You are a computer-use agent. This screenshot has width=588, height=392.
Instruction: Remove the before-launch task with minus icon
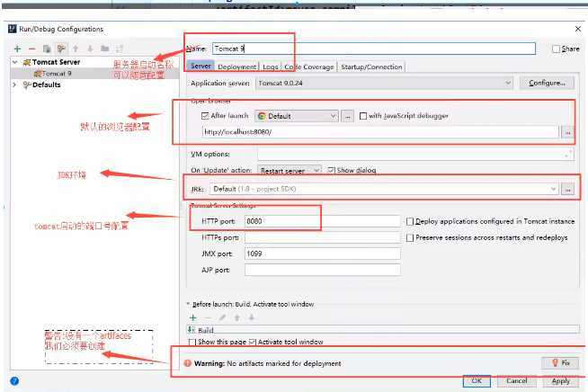(208, 317)
